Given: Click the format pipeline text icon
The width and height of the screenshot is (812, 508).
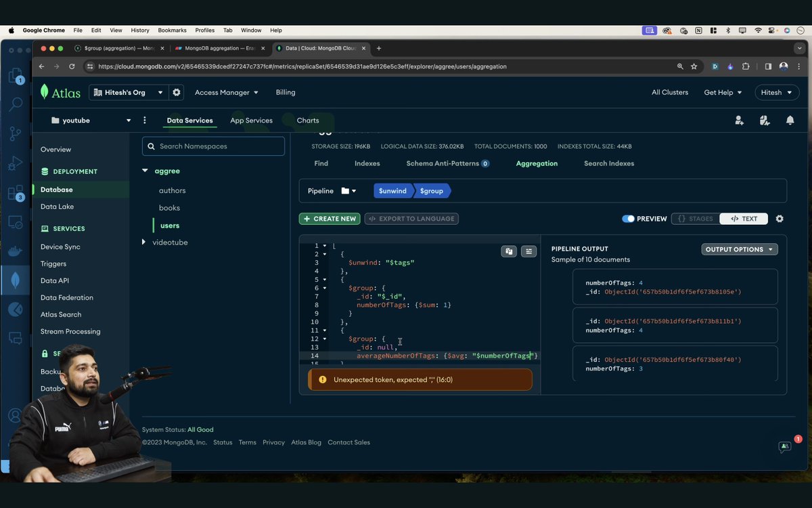Looking at the screenshot, I should click(528, 251).
